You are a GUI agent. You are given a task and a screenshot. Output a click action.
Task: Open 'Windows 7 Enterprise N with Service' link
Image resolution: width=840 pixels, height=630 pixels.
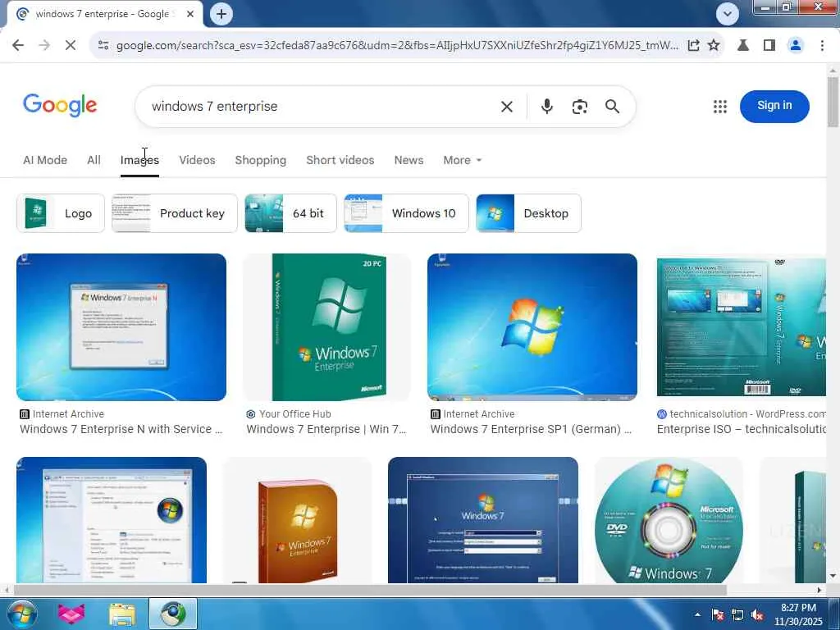(x=121, y=429)
